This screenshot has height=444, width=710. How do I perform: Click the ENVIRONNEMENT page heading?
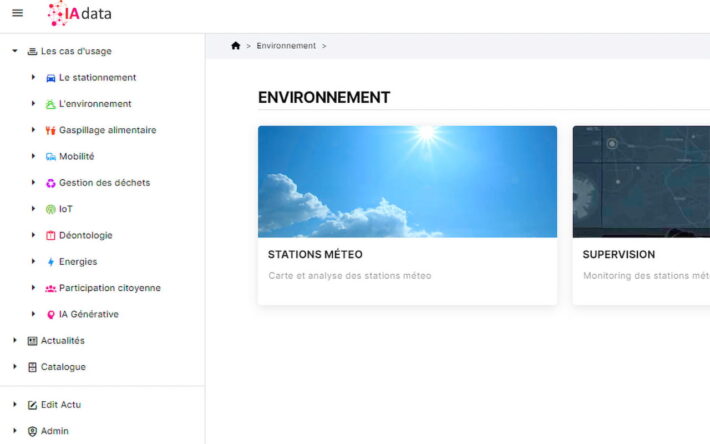(324, 97)
